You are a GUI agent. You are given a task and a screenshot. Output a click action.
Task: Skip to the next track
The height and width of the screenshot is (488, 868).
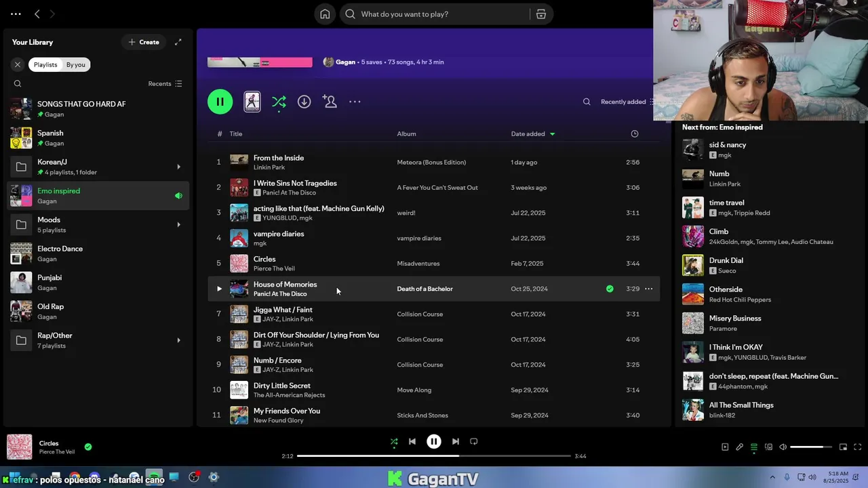(456, 441)
